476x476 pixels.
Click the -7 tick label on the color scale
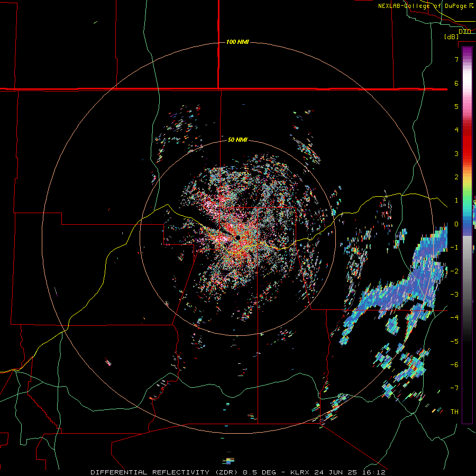(x=454, y=388)
